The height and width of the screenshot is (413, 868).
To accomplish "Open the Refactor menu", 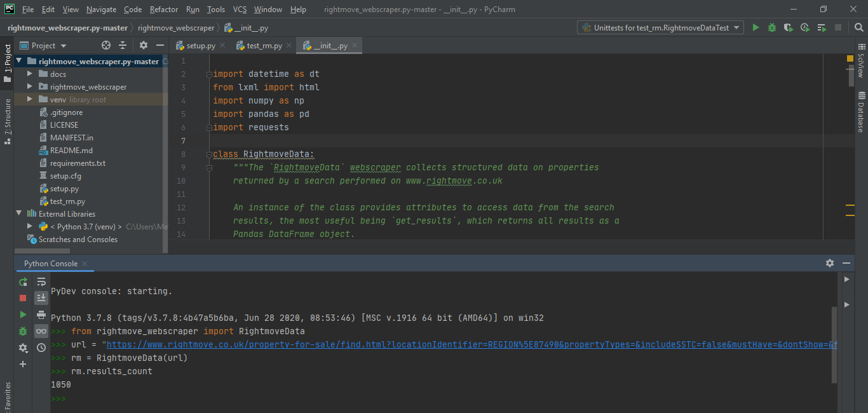I will coord(164,10).
